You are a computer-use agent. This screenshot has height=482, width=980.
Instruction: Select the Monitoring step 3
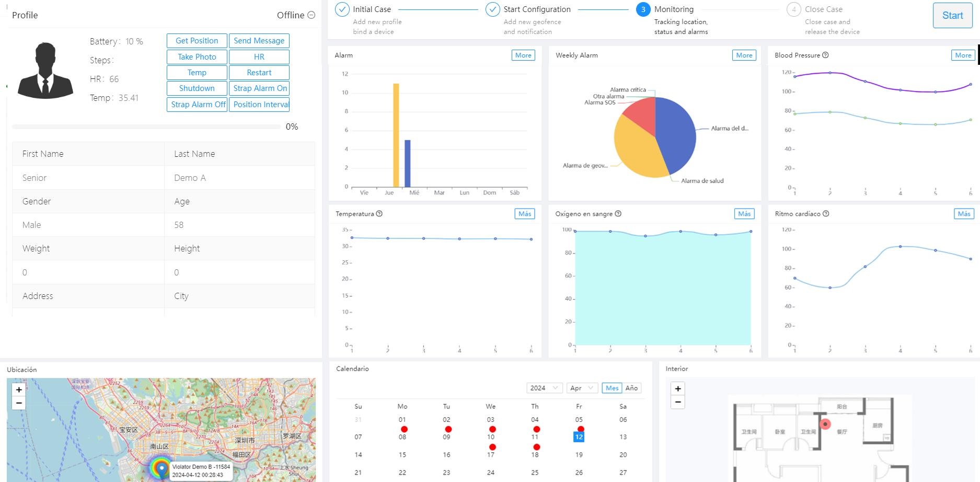click(x=643, y=9)
